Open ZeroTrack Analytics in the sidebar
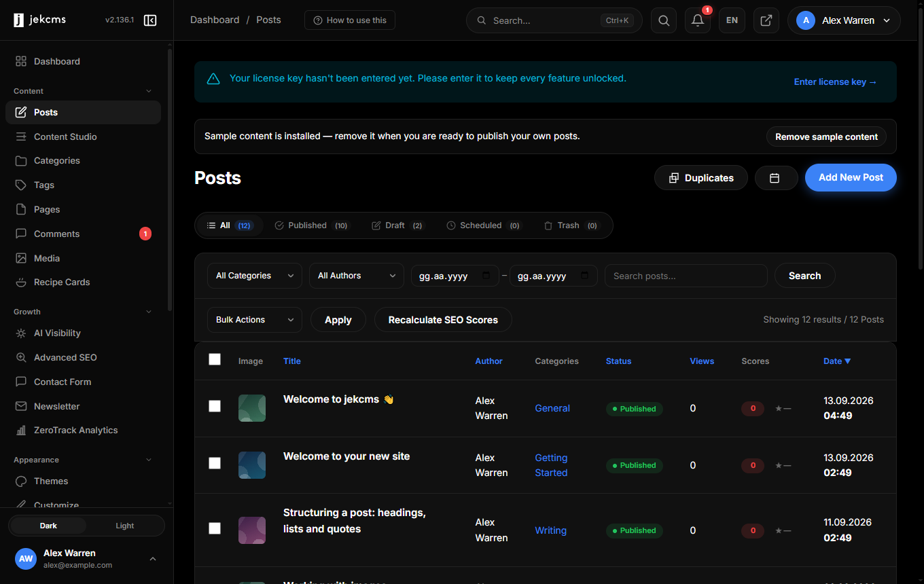The image size is (924, 584). coord(83,430)
